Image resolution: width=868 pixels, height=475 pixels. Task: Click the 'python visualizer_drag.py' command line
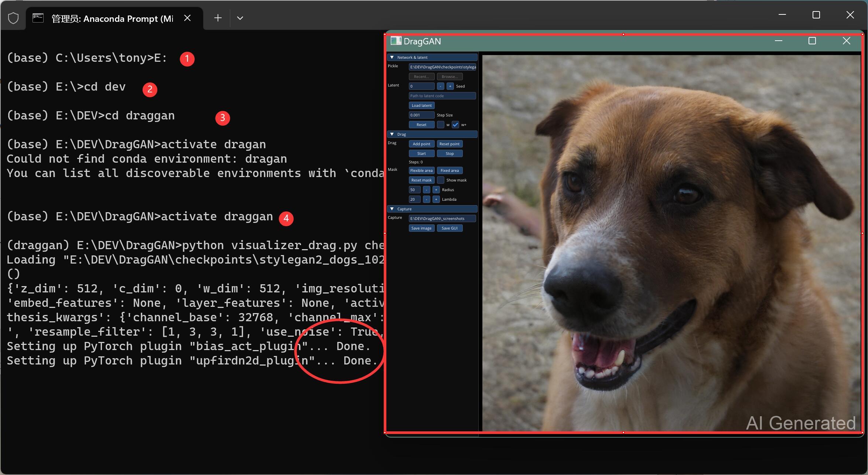(x=196, y=245)
